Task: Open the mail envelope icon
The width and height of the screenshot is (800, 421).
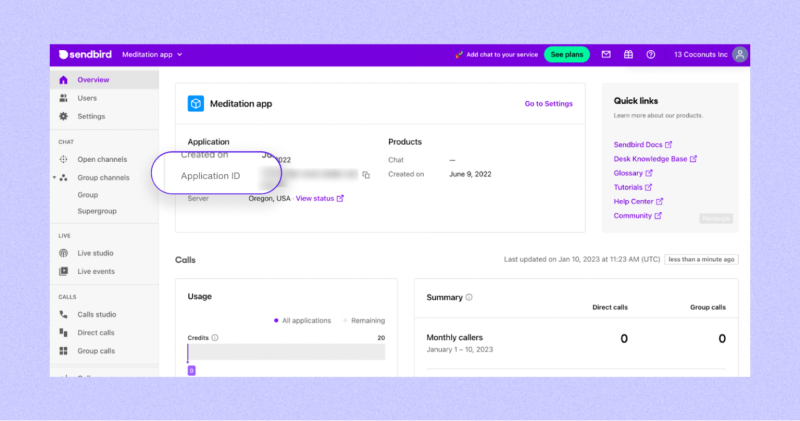Action: click(x=606, y=55)
